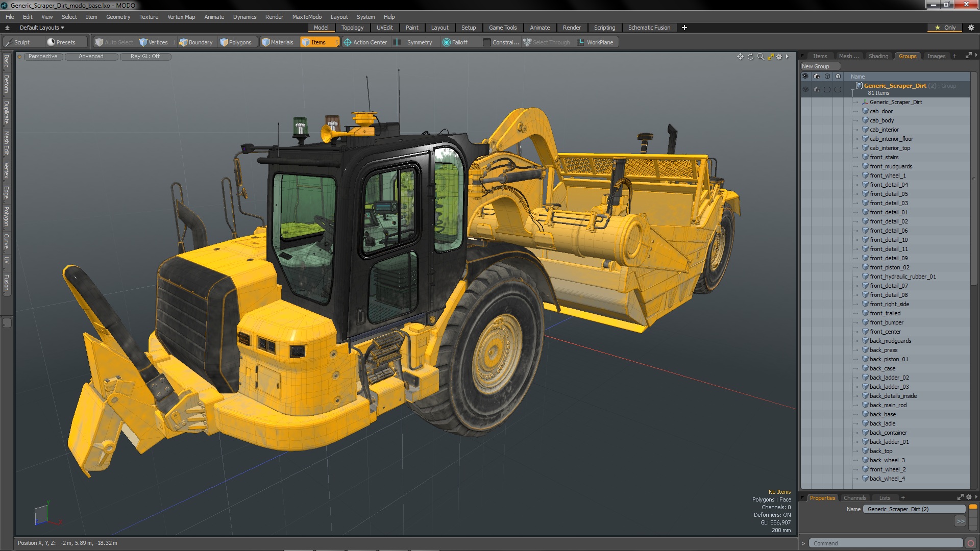Open viewport settings gear icon
Screen dimensions: 980x551
pyautogui.click(x=779, y=57)
